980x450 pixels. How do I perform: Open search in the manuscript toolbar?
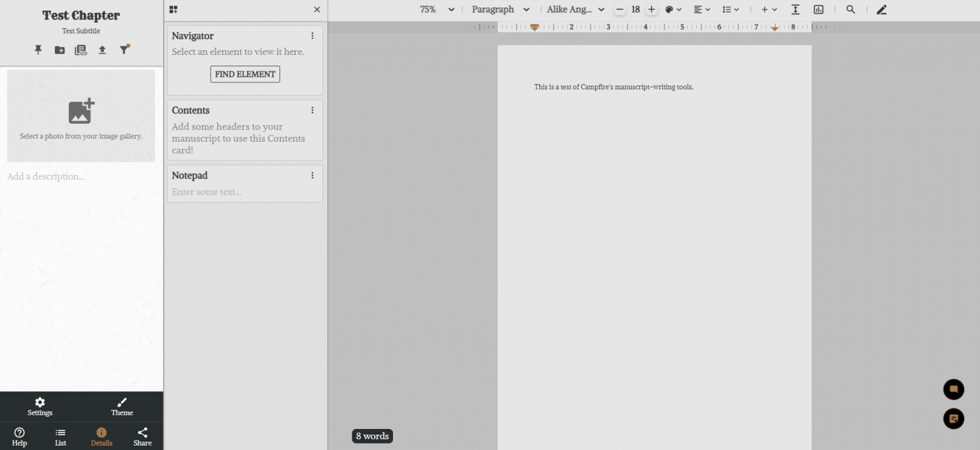(850, 9)
